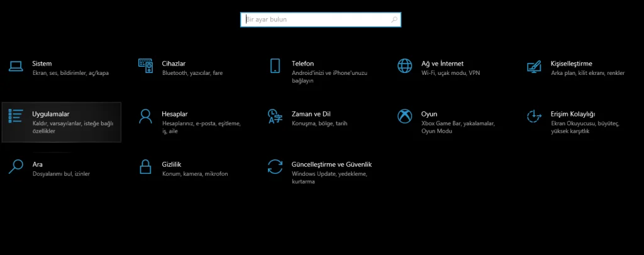Focus the "Bir ayar bulun" search field

click(x=314, y=20)
